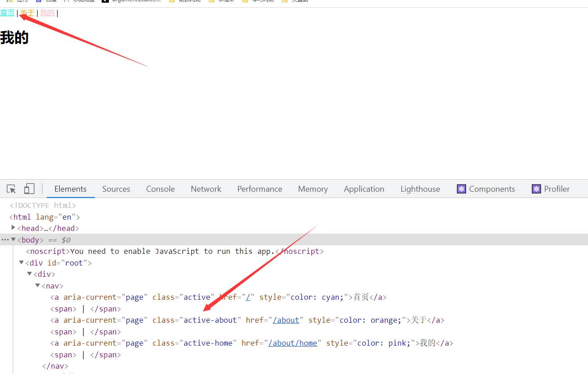Click the color: orange style value
Image resolution: width=588 pixels, height=374 pixels.
click(371, 320)
